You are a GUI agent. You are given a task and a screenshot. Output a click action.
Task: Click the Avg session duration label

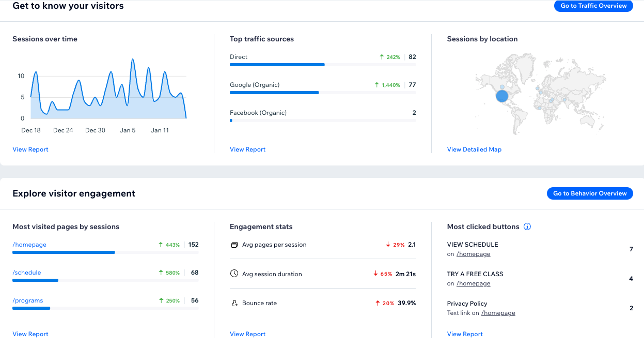(272, 274)
